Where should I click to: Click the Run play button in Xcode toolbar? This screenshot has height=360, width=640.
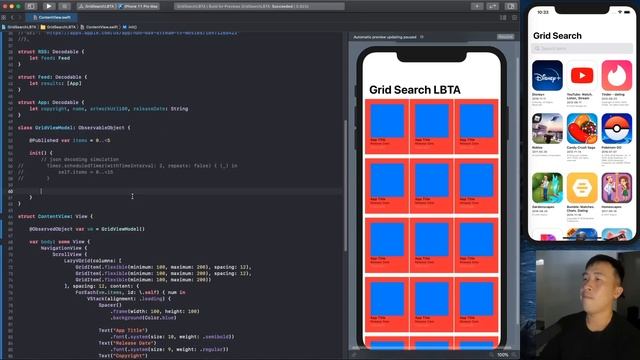click(49, 6)
